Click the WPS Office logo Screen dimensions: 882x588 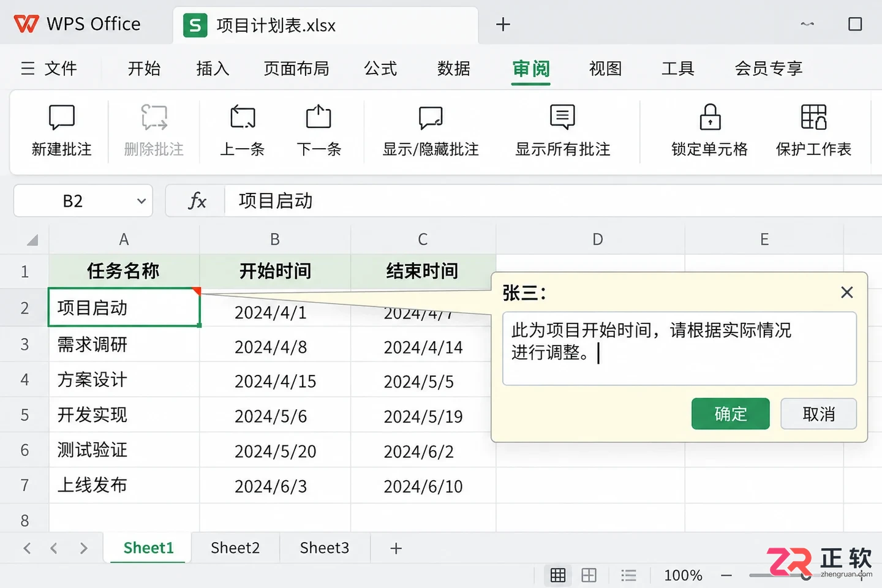[26, 24]
